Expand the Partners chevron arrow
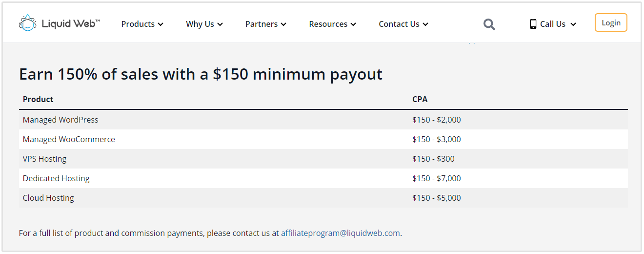The height and width of the screenshot is (254, 644). [x=283, y=24]
